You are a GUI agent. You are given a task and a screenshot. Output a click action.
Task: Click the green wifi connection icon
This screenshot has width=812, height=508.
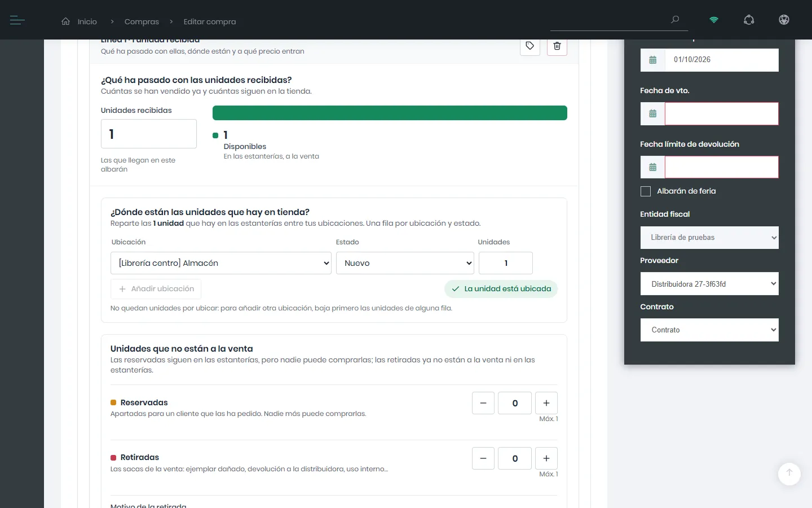pos(714,20)
